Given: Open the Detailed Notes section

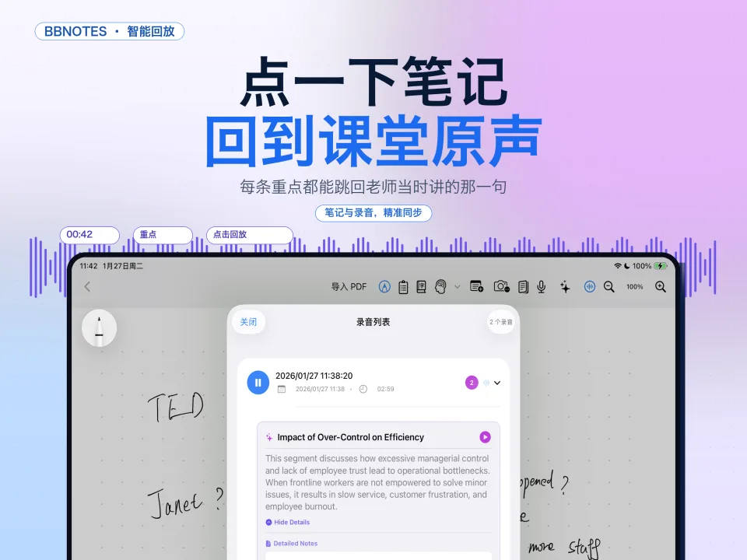Looking at the screenshot, I should [292, 544].
